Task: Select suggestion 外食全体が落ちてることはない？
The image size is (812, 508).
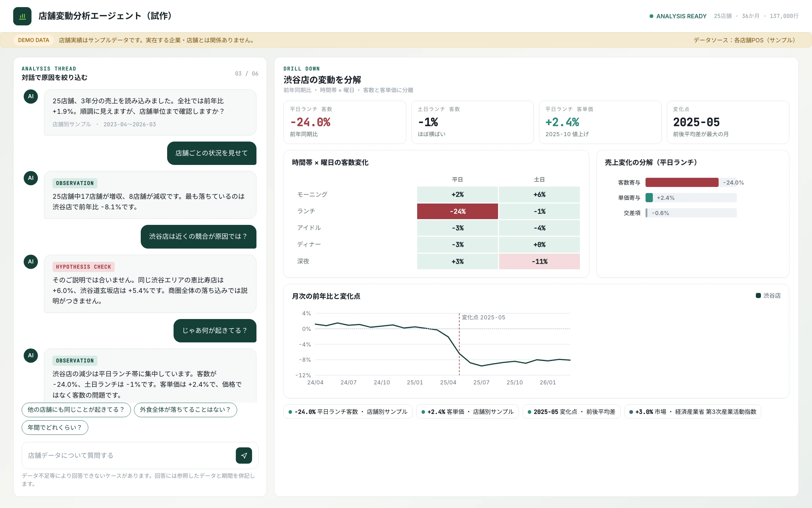Action: point(185,410)
